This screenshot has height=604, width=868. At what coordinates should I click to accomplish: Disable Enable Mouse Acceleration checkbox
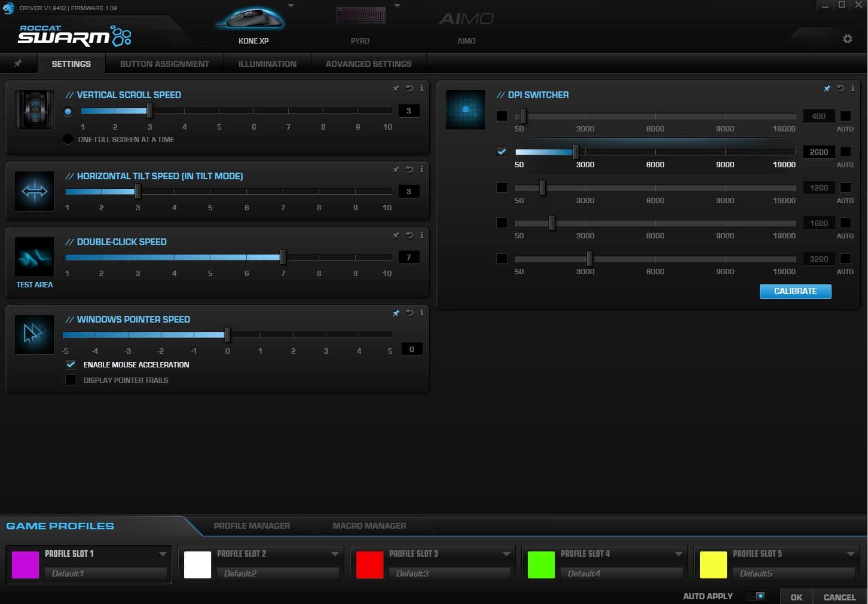(x=71, y=364)
